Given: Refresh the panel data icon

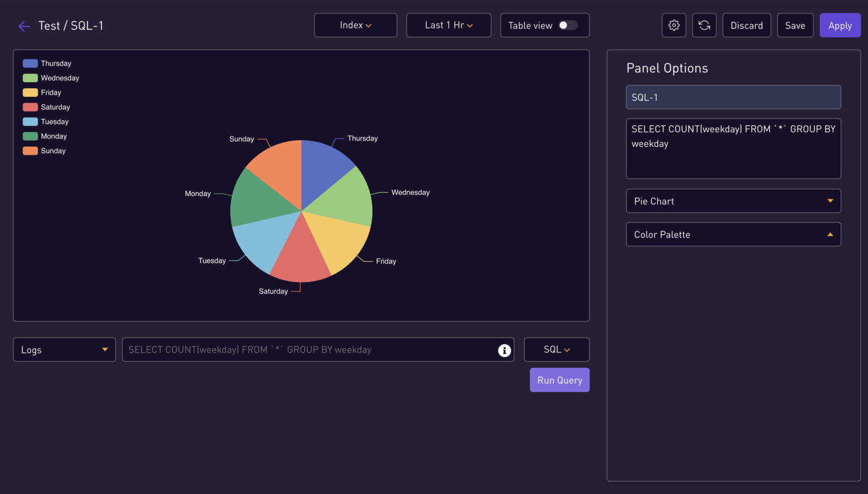Looking at the screenshot, I should click(x=704, y=25).
